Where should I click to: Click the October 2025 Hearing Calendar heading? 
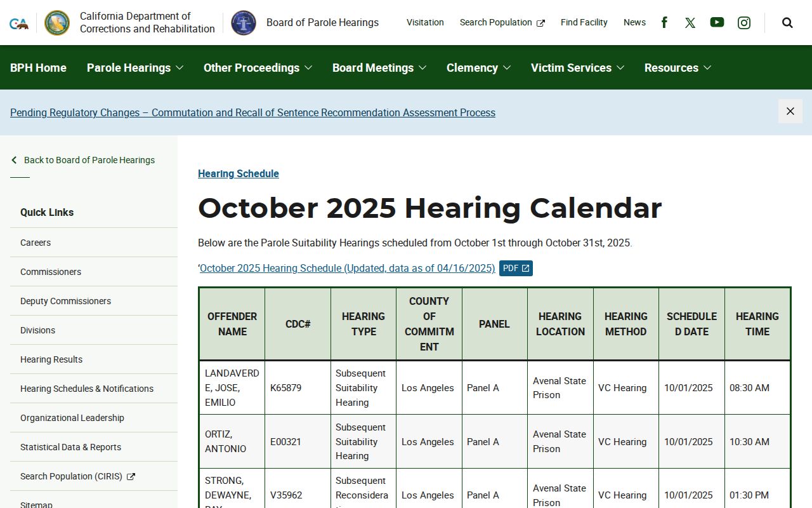pos(429,208)
